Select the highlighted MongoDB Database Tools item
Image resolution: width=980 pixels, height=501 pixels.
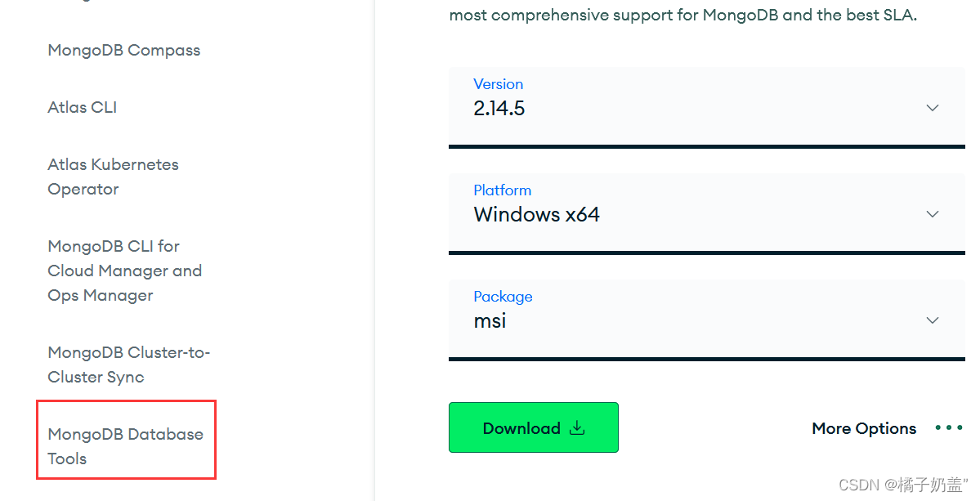click(x=126, y=445)
